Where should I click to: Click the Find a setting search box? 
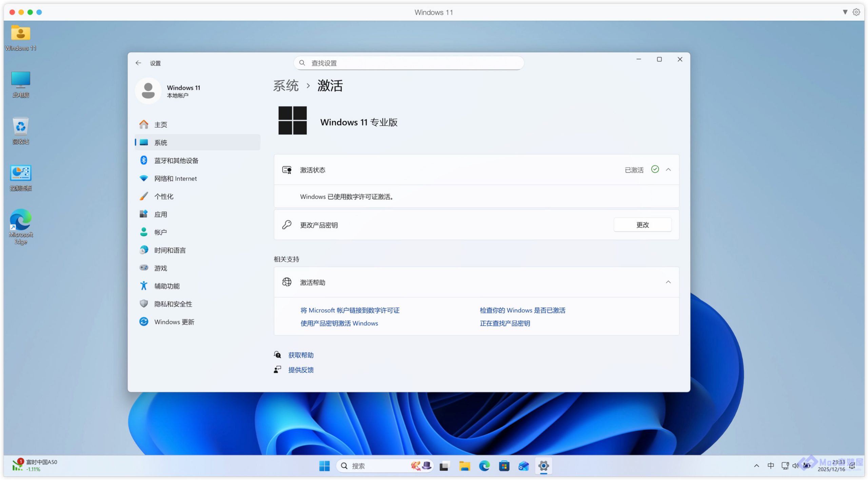(409, 63)
